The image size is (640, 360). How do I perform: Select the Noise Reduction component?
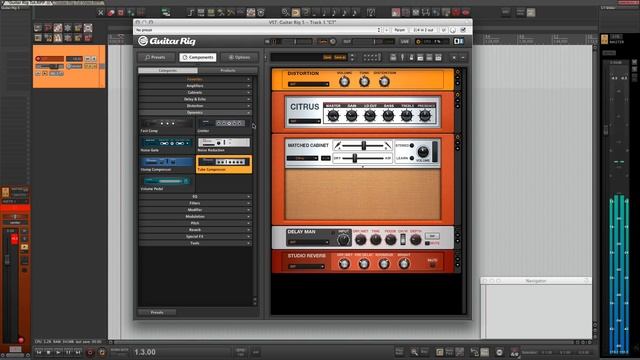224,145
